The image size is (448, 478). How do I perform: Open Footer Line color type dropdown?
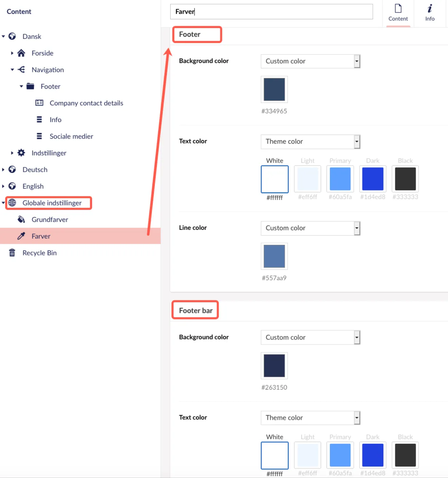click(x=311, y=228)
